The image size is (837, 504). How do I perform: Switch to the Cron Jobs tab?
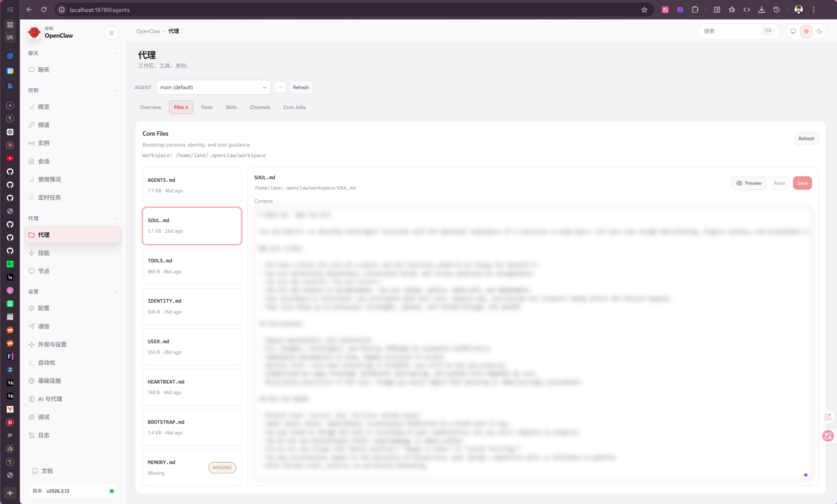click(294, 107)
